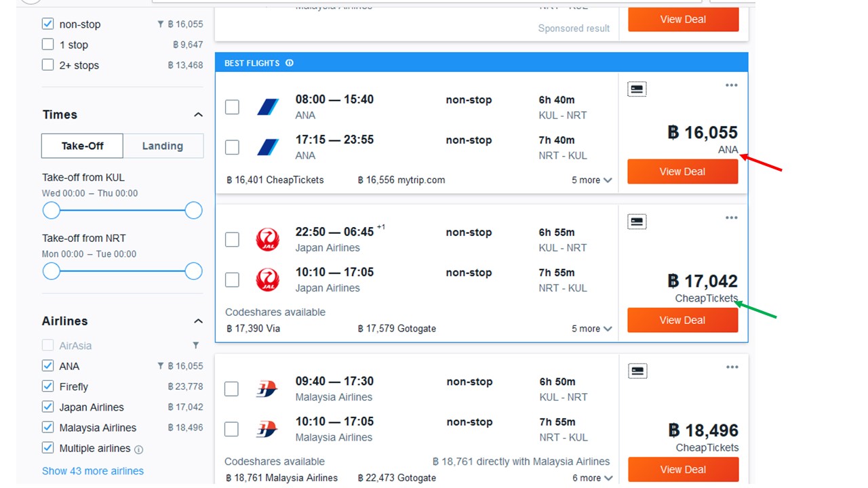The image size is (868, 488).
Task: Select the 10:10 Malaysia Airlines return checkbox
Action: [231, 429]
